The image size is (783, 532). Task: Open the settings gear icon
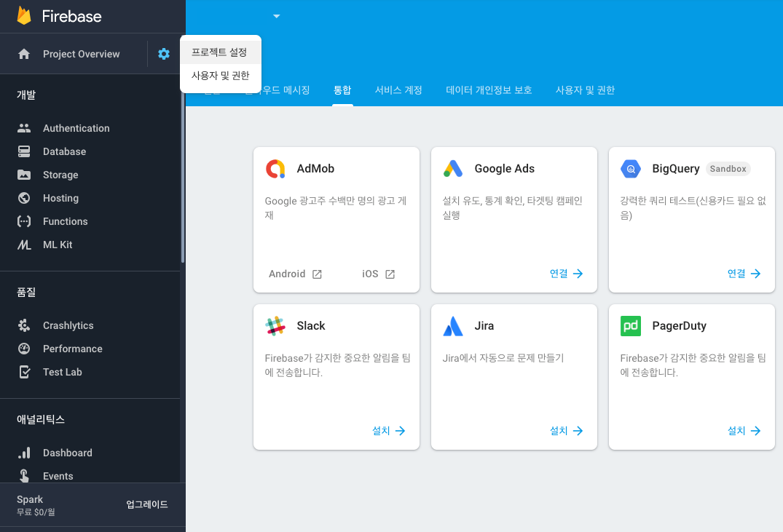tap(164, 54)
